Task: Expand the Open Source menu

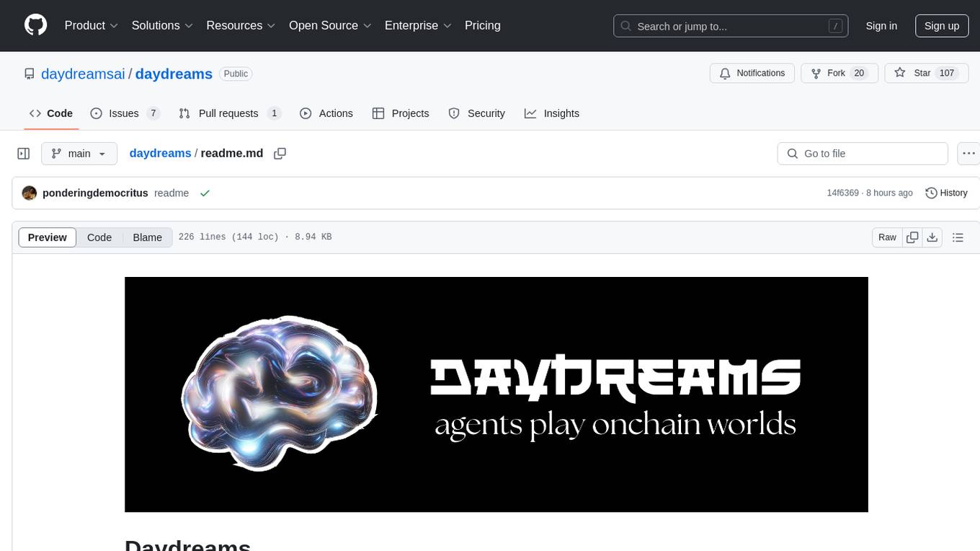Action: [x=330, y=25]
